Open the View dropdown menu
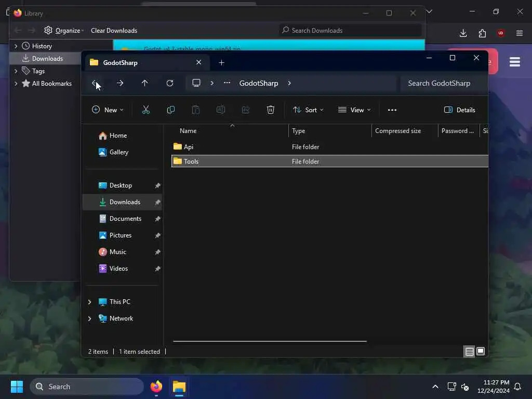This screenshot has width=532, height=399. [354, 110]
